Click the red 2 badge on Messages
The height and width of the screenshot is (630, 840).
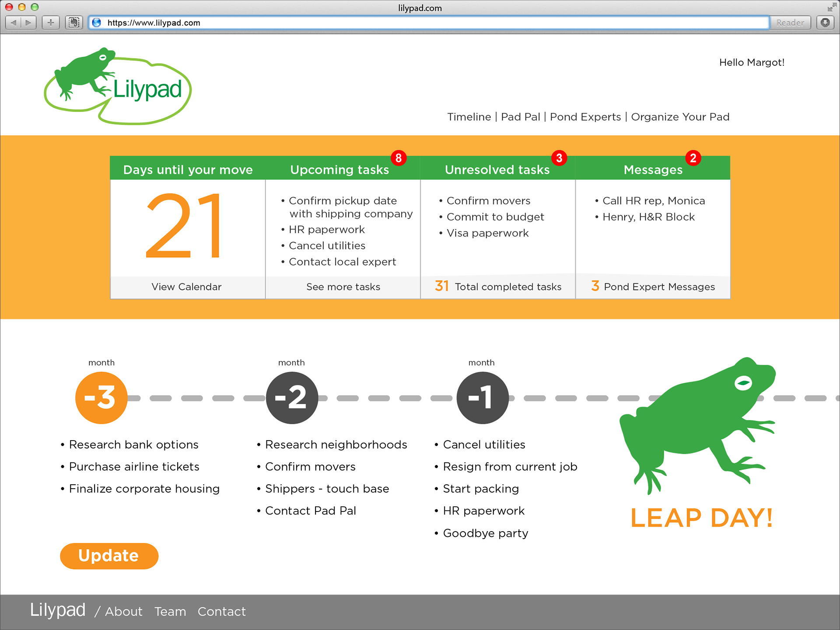[693, 158]
